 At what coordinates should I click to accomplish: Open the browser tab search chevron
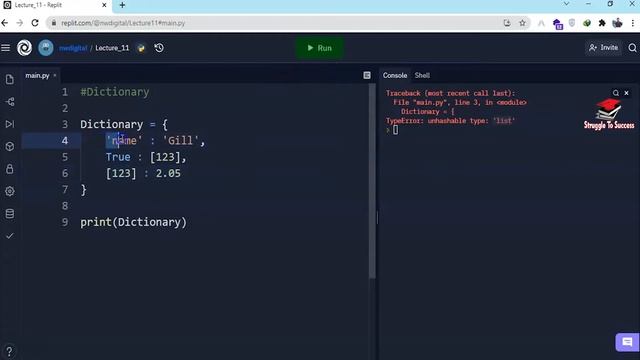pos(566,4)
